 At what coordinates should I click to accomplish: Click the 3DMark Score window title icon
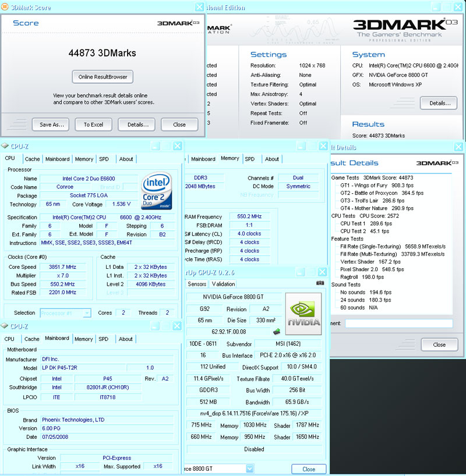click(x=5, y=8)
